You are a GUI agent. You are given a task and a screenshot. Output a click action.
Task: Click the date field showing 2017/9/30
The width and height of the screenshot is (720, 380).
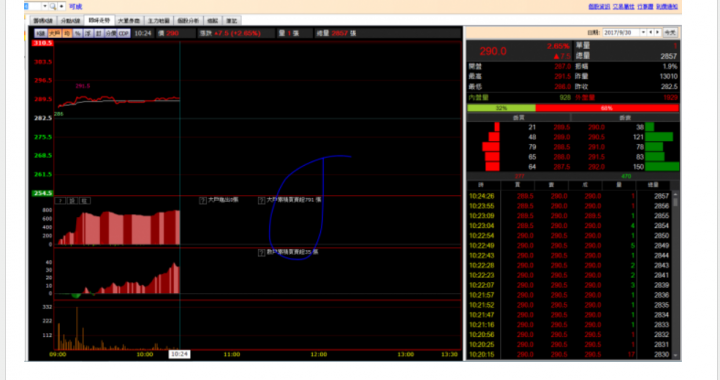(621, 33)
